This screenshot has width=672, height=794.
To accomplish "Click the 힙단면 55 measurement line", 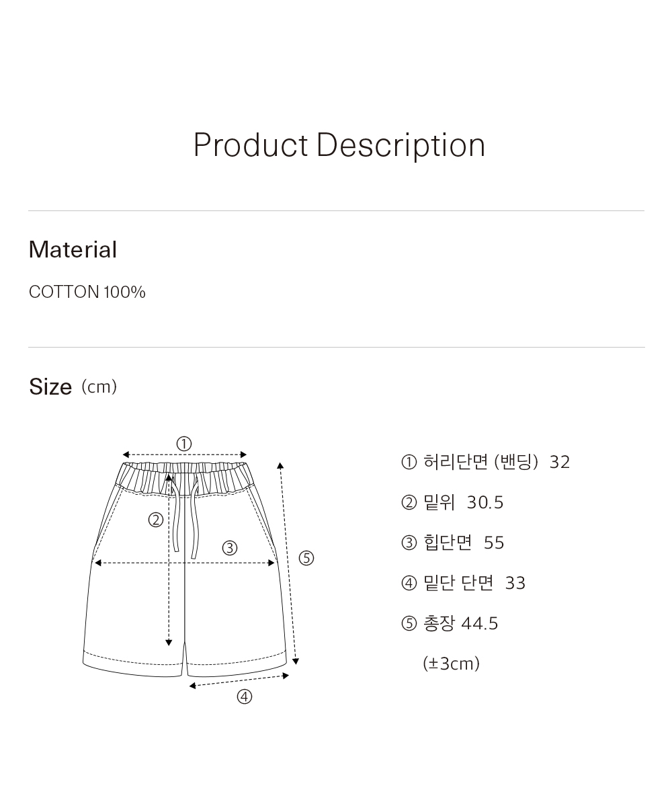I will pyautogui.click(x=452, y=543).
